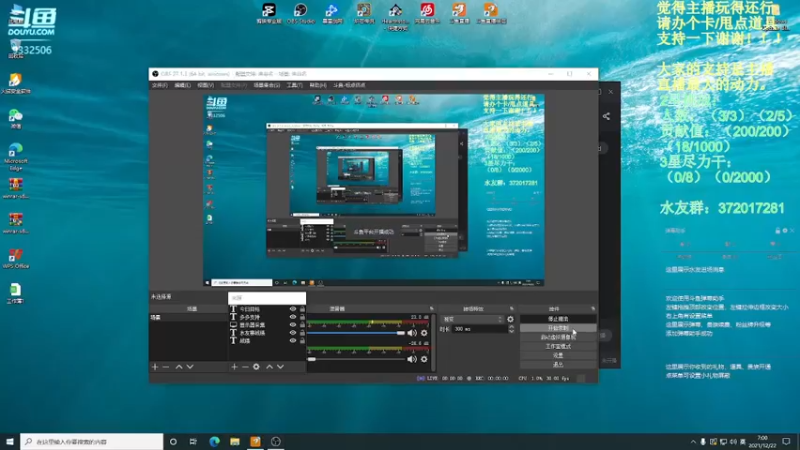
Task: Lock the fourth source in the list
Action: tap(302, 333)
